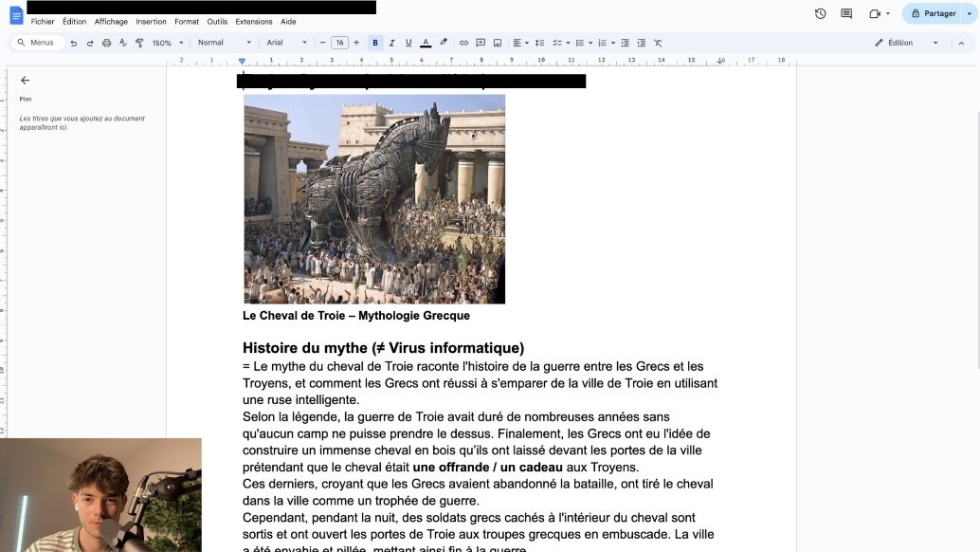Insert an image with the toolbar icon
The width and height of the screenshot is (980, 552).
498,43
